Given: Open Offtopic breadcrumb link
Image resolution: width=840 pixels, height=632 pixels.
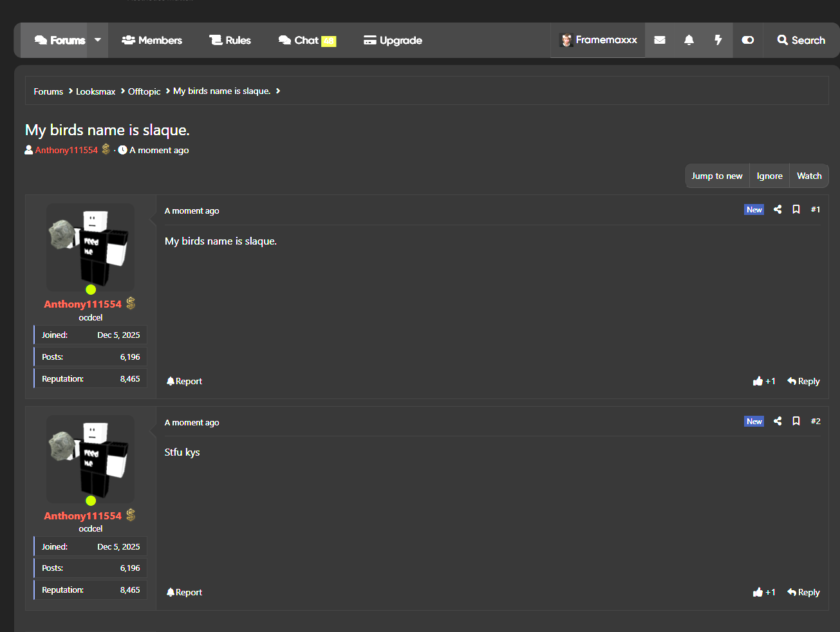Looking at the screenshot, I should coord(144,91).
